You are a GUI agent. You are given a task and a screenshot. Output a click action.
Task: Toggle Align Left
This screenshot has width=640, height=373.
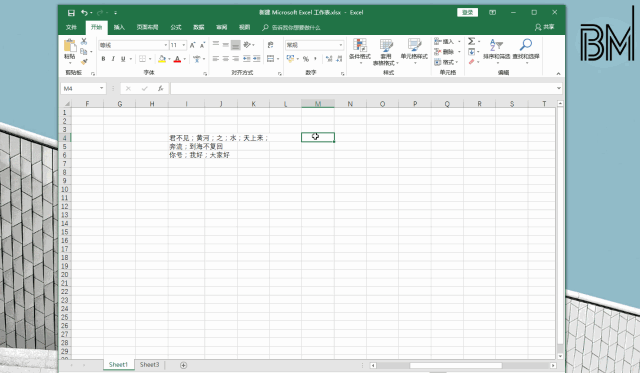(216, 59)
